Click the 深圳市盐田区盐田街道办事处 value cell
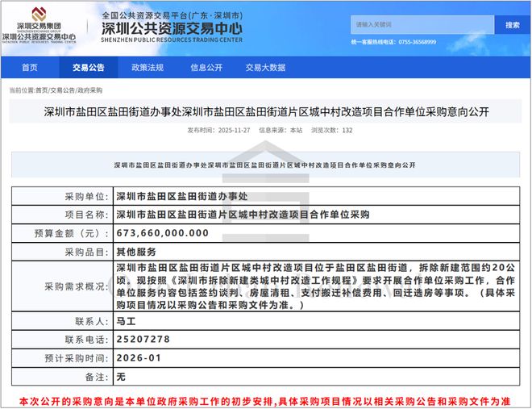This screenshot has height=409, width=532. pyautogui.click(x=316, y=196)
